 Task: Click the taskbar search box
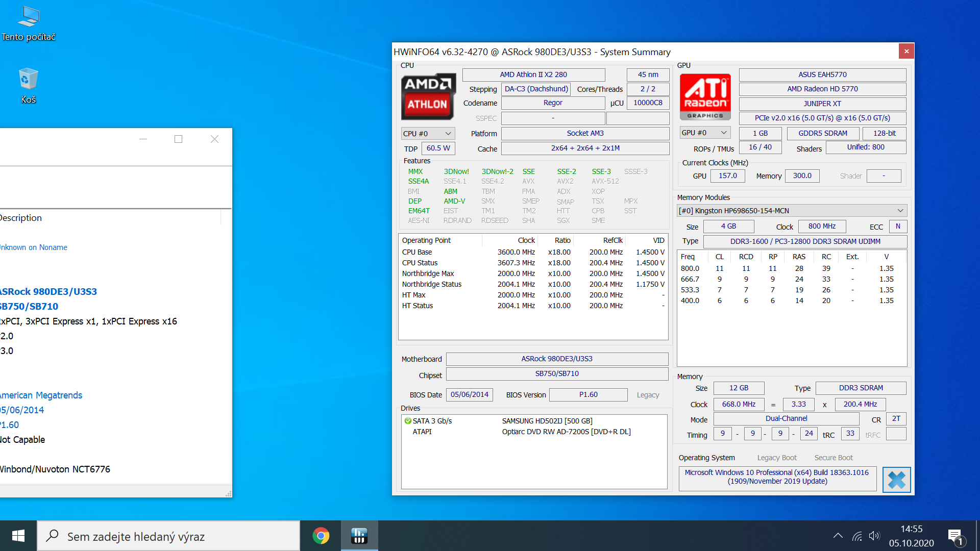pos(168,536)
